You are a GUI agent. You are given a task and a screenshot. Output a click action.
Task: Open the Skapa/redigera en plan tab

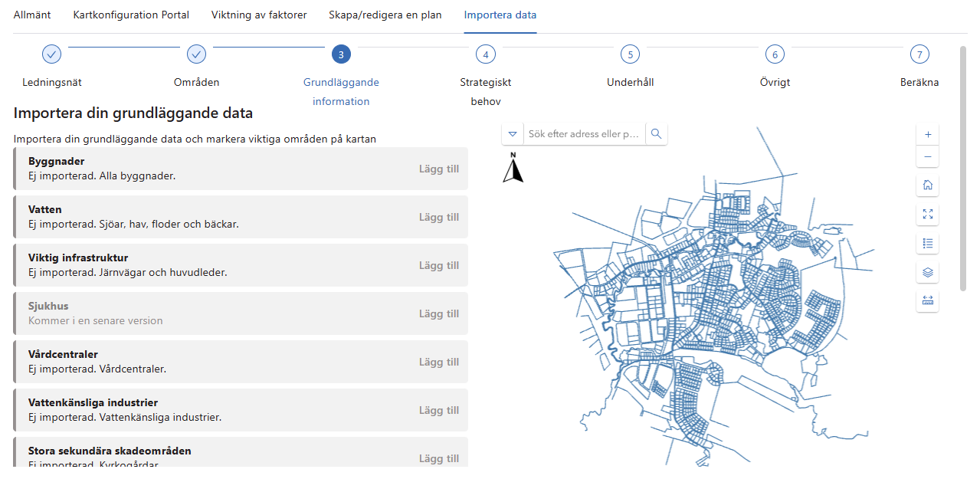click(x=385, y=15)
